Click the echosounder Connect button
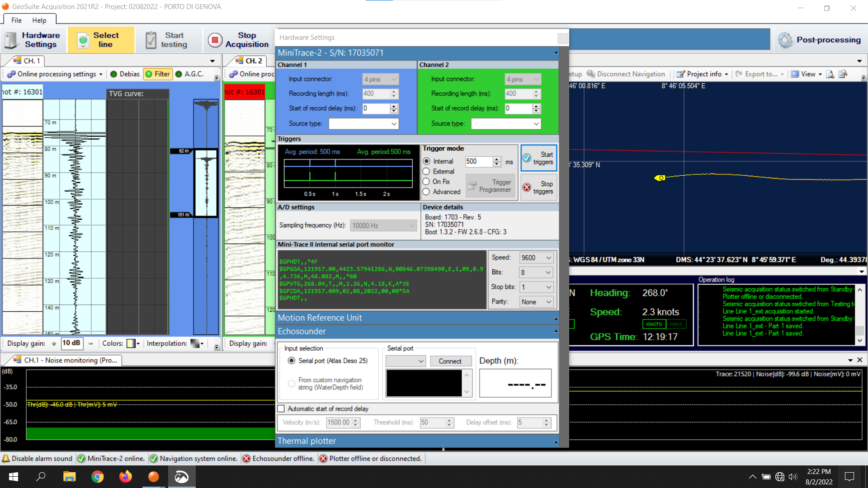Screen dimensions: 868x488 click(x=450, y=361)
